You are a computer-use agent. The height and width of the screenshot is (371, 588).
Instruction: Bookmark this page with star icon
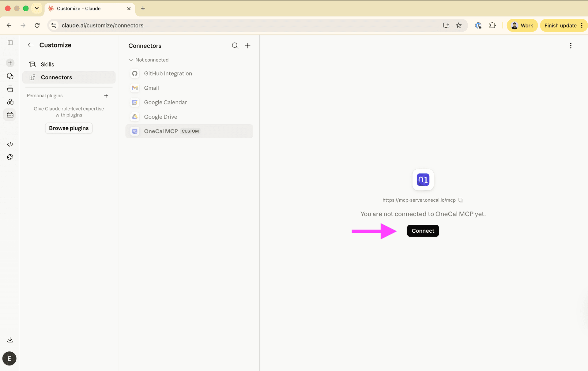(x=458, y=25)
